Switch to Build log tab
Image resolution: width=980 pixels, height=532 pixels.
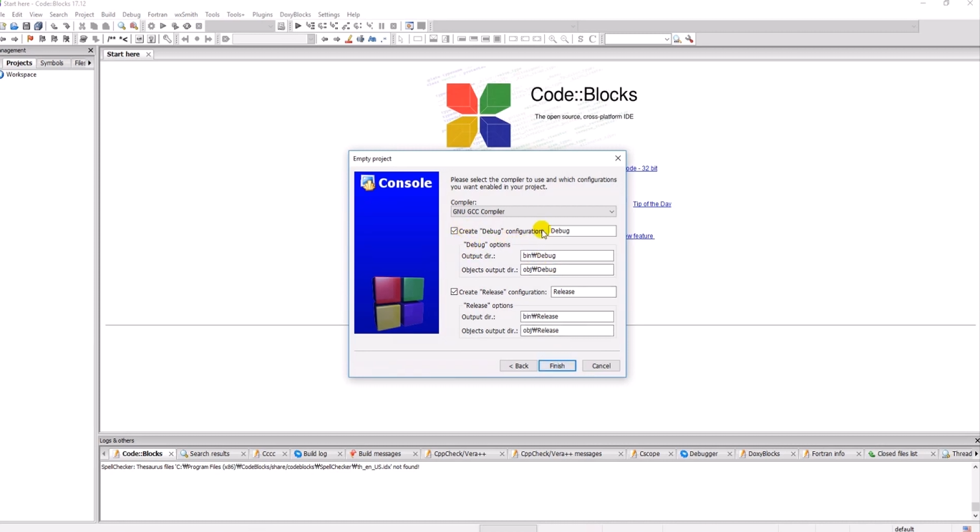pyautogui.click(x=315, y=454)
